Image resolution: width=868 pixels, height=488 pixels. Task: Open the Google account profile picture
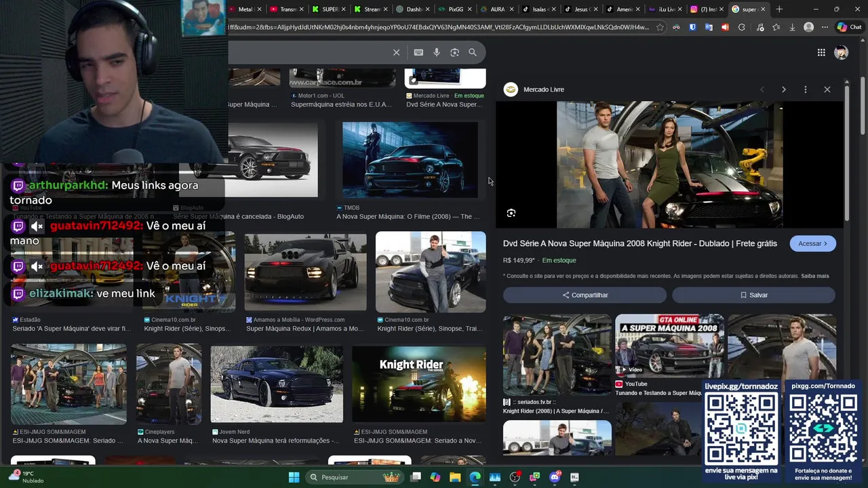coord(842,52)
